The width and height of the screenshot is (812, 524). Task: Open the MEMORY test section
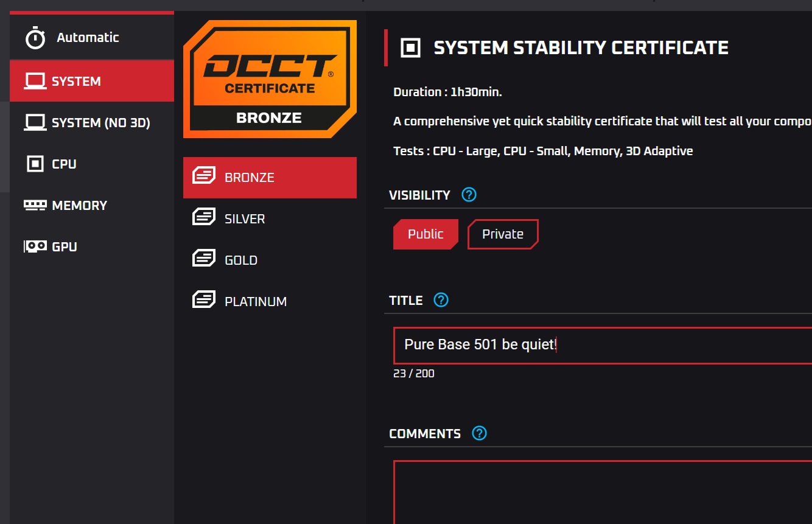click(x=79, y=206)
